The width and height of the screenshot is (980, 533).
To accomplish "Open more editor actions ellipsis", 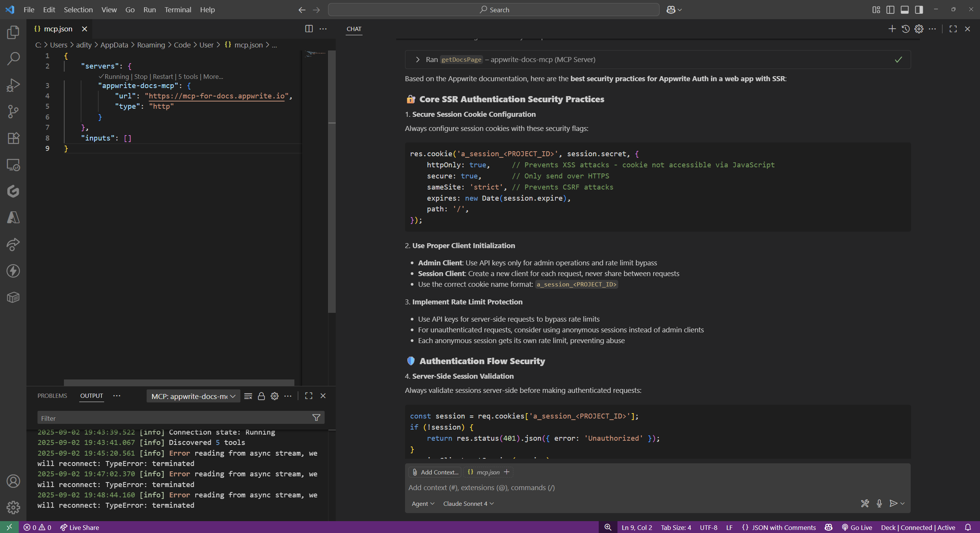I will coord(323,29).
